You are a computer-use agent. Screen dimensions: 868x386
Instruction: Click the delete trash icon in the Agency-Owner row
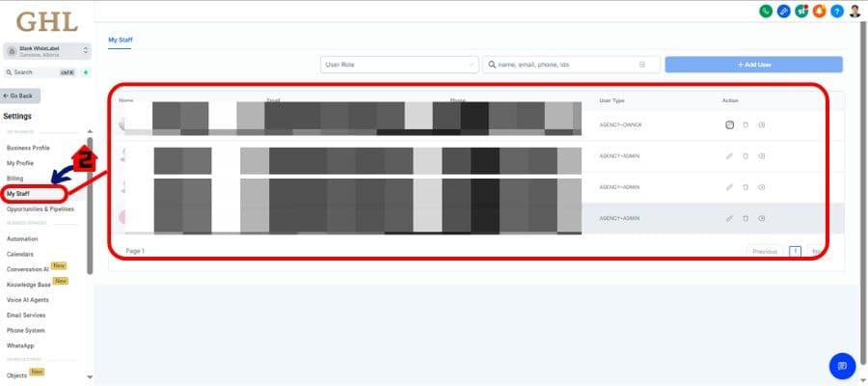coord(746,124)
